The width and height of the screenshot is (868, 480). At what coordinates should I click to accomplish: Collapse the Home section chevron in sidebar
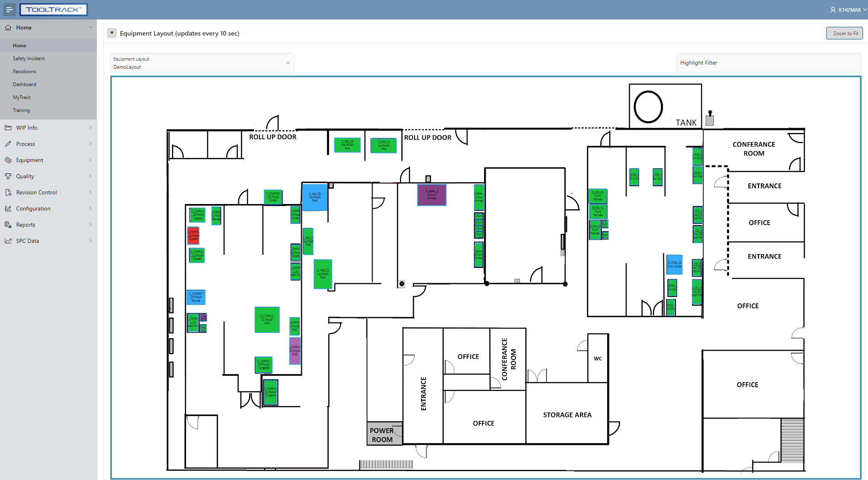(90, 27)
